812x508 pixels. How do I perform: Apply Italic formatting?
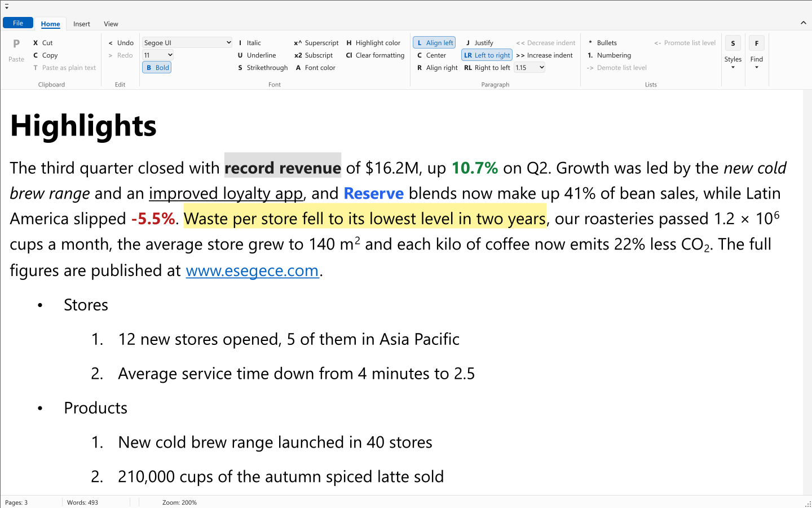[x=249, y=43]
